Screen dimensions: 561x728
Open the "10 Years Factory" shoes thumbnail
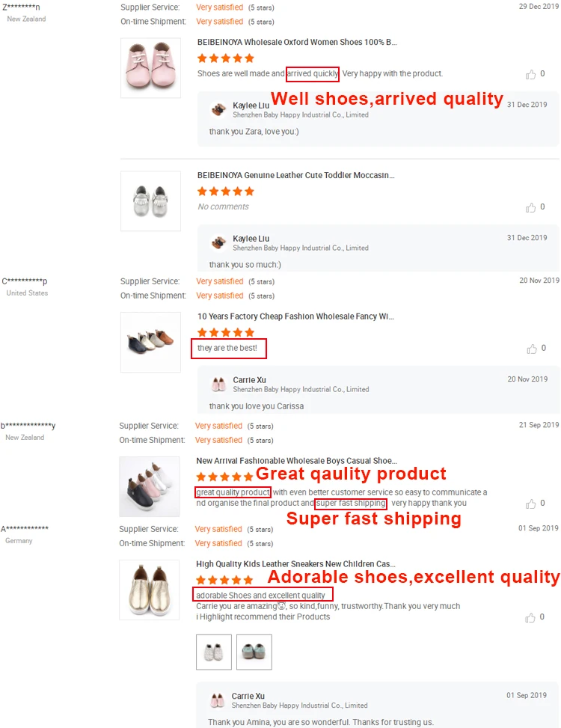[x=150, y=342]
